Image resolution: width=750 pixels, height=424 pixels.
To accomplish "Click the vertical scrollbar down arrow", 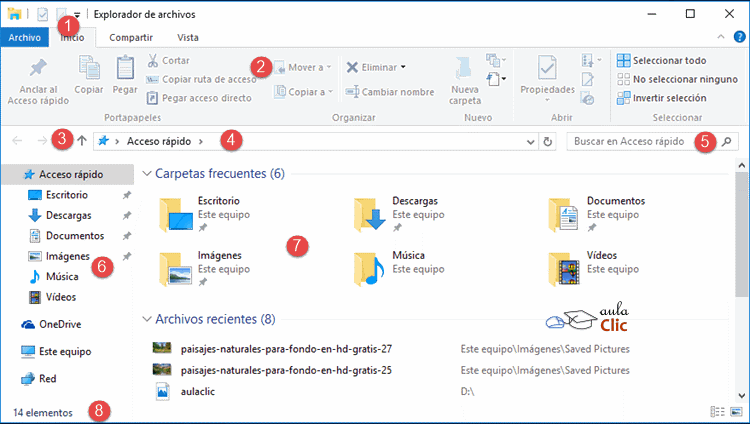I will point(741,396).
